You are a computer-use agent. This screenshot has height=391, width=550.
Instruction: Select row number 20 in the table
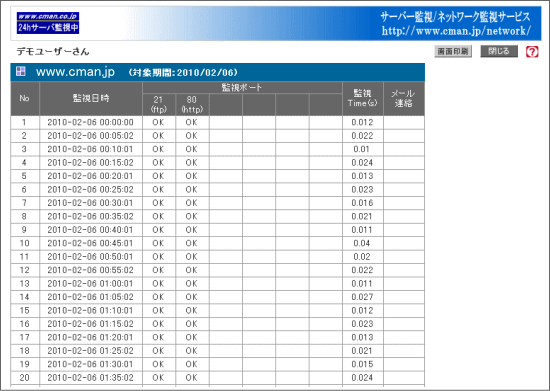[x=217, y=378]
